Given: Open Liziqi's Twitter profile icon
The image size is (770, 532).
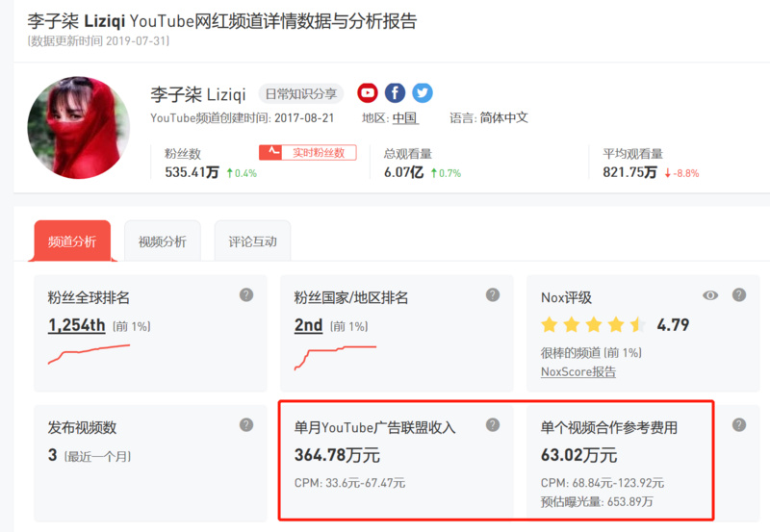Looking at the screenshot, I should (x=423, y=93).
